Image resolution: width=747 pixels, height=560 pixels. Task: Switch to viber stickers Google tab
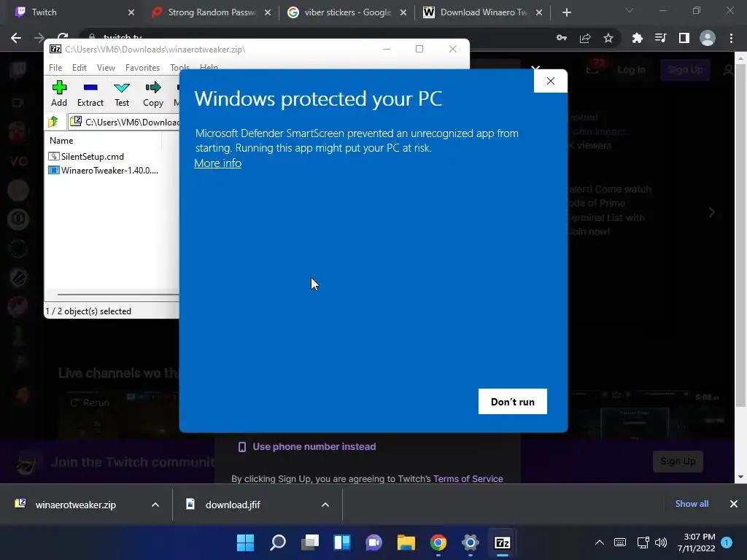pyautogui.click(x=347, y=12)
